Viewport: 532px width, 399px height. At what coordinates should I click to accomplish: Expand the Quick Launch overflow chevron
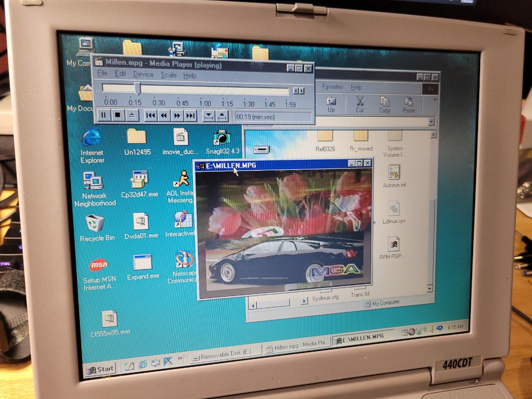coord(180,358)
